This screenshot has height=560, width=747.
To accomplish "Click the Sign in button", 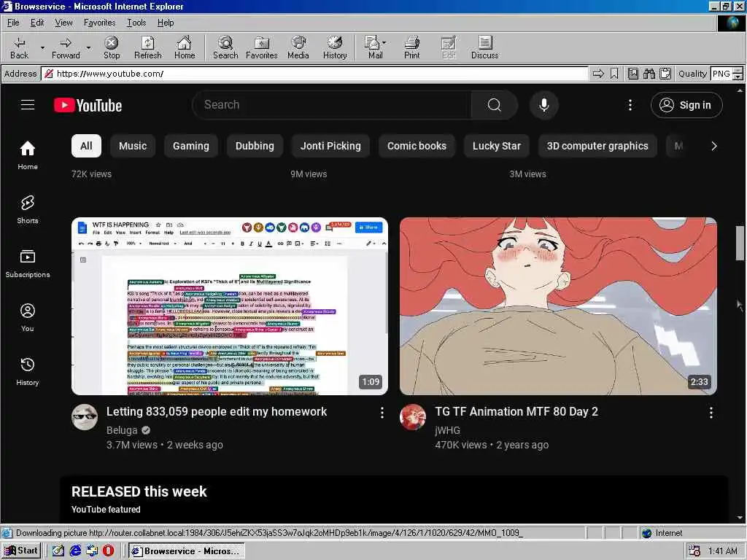I will coord(686,105).
